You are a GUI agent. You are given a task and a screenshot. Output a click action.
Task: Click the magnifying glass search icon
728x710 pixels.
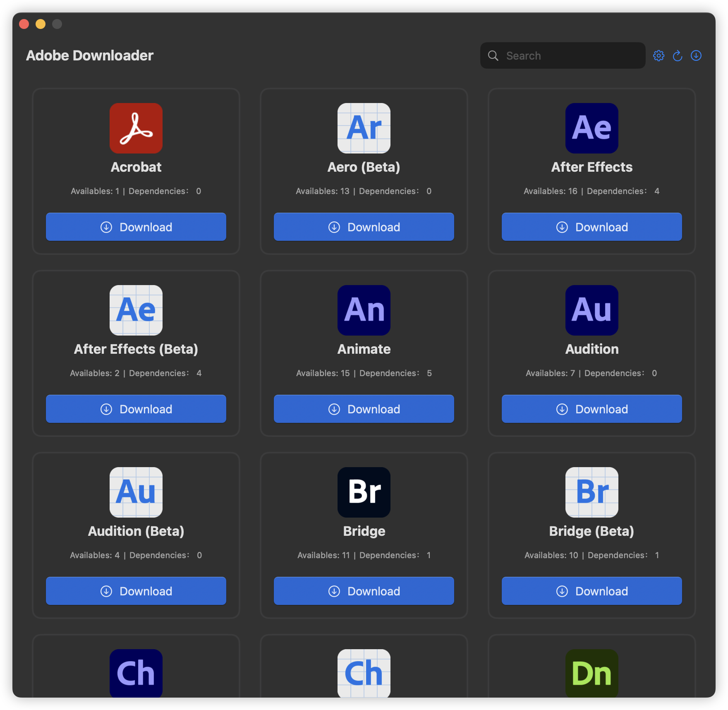pos(493,55)
